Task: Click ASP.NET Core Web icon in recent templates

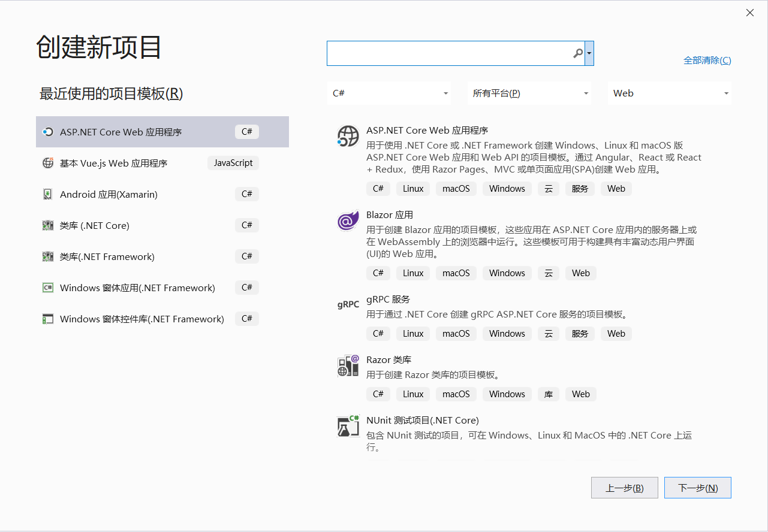Action: pyautogui.click(x=48, y=132)
